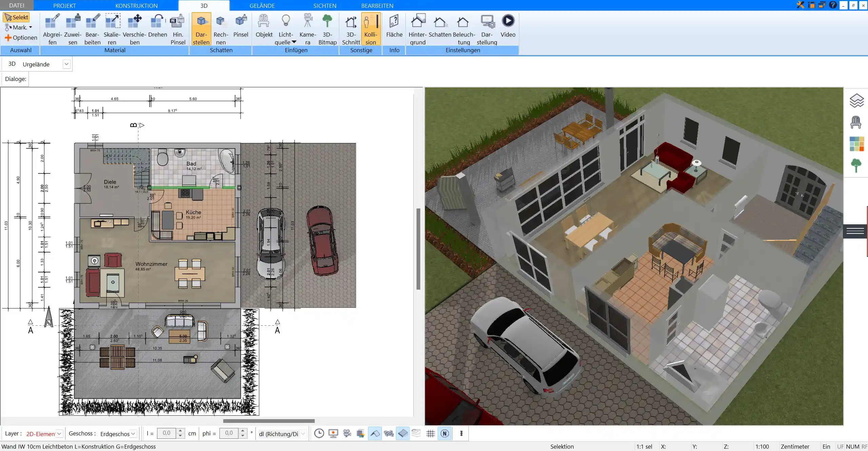Expand the toolbar overflow dots
868x451 pixels.
(461, 433)
